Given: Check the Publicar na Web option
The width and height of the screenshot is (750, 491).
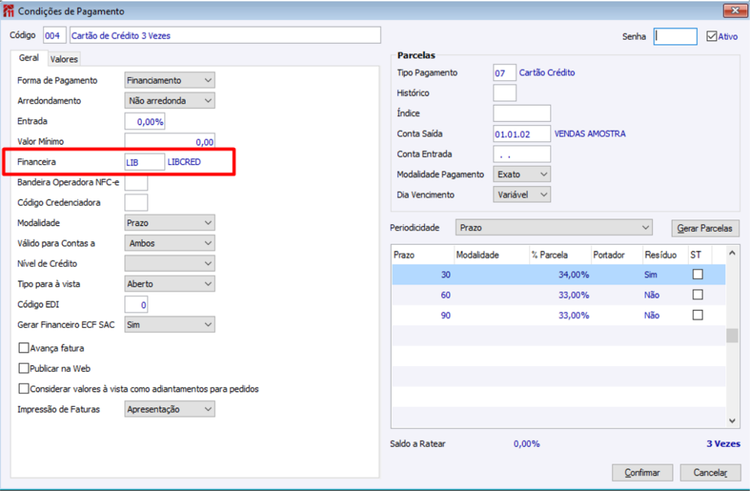Looking at the screenshot, I should (23, 368).
